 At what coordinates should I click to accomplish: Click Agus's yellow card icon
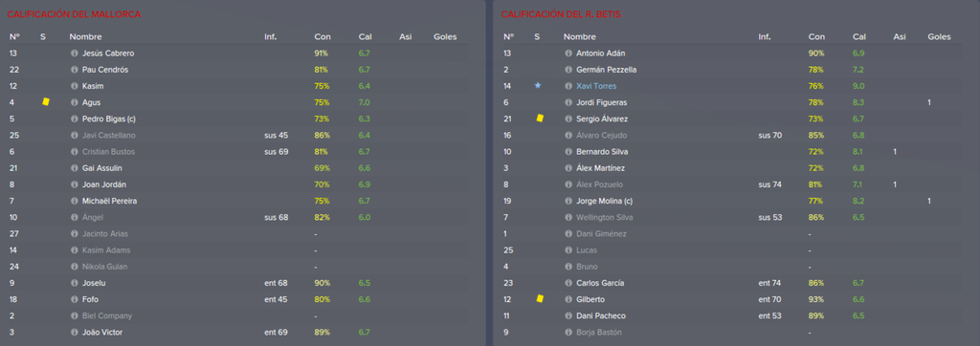click(46, 102)
